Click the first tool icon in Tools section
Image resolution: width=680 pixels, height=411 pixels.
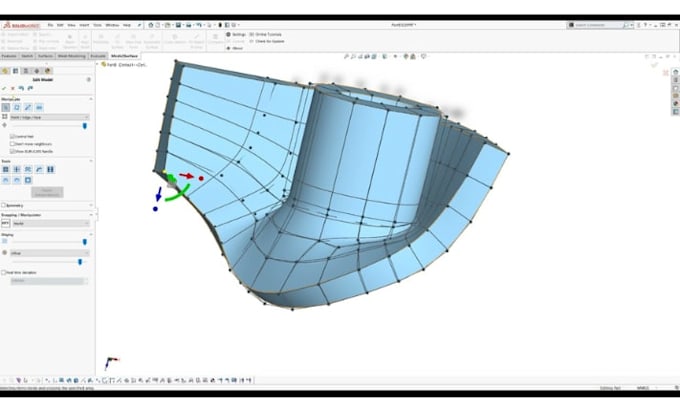6,170
